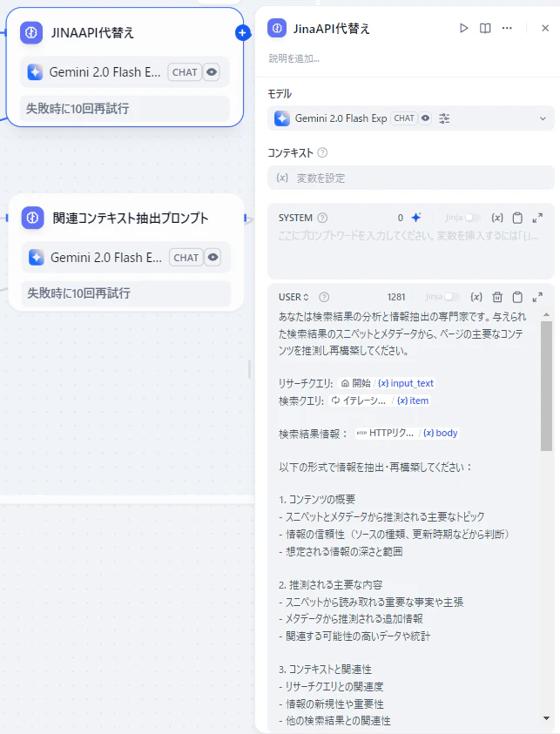
Task: Click Gemini icon in JINAAPI代替え node
Action: click(35, 72)
